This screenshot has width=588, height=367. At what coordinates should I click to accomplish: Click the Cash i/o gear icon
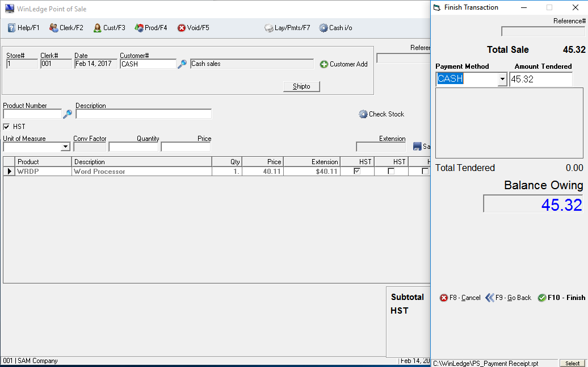pos(324,28)
